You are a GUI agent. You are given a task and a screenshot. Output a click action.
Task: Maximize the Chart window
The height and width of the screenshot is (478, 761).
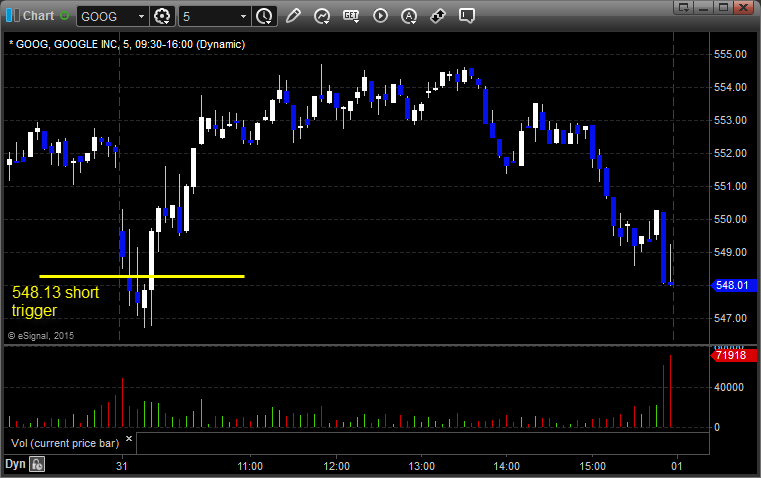[x=723, y=7]
